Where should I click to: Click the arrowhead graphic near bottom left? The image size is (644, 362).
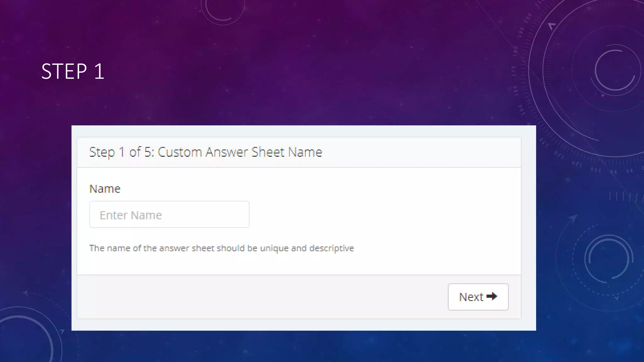click(x=26, y=293)
